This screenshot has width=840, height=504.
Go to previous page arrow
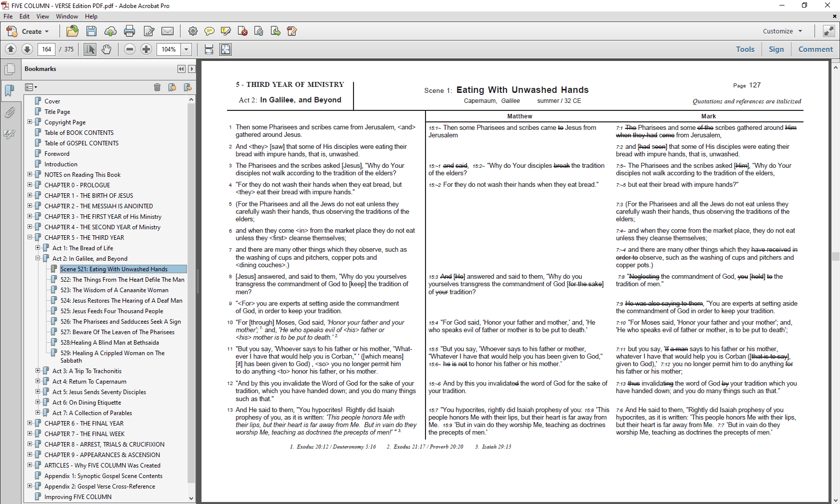pos(11,49)
